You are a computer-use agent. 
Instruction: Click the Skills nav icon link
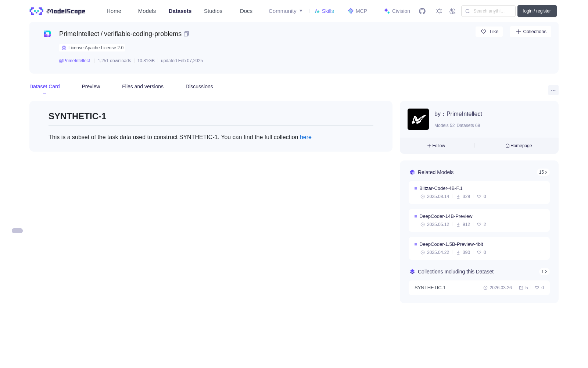click(325, 11)
